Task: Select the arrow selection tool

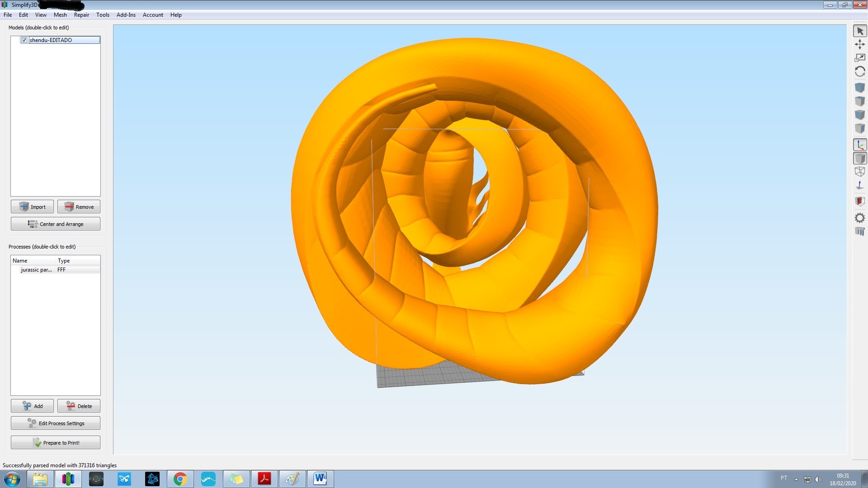Action: tap(860, 31)
